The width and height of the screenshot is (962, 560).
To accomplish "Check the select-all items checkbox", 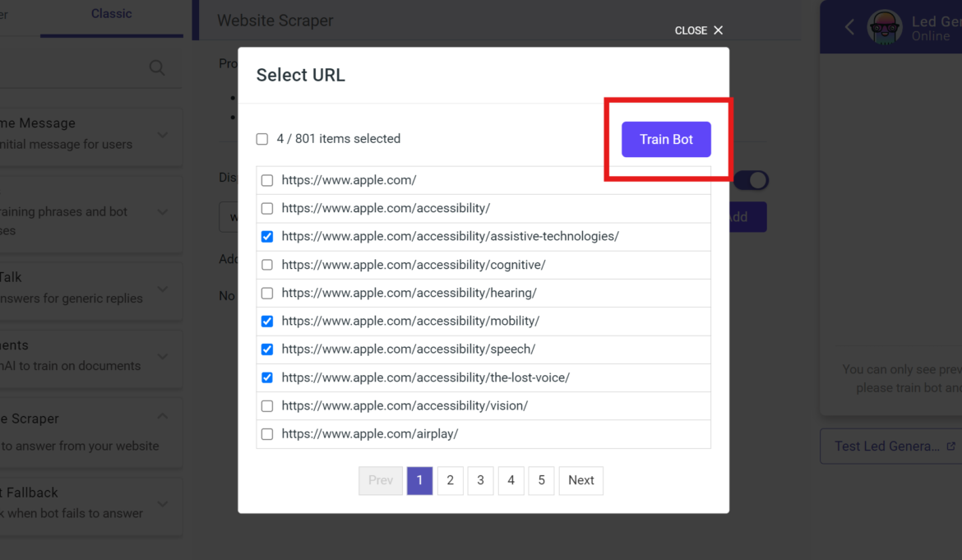I will tap(261, 139).
